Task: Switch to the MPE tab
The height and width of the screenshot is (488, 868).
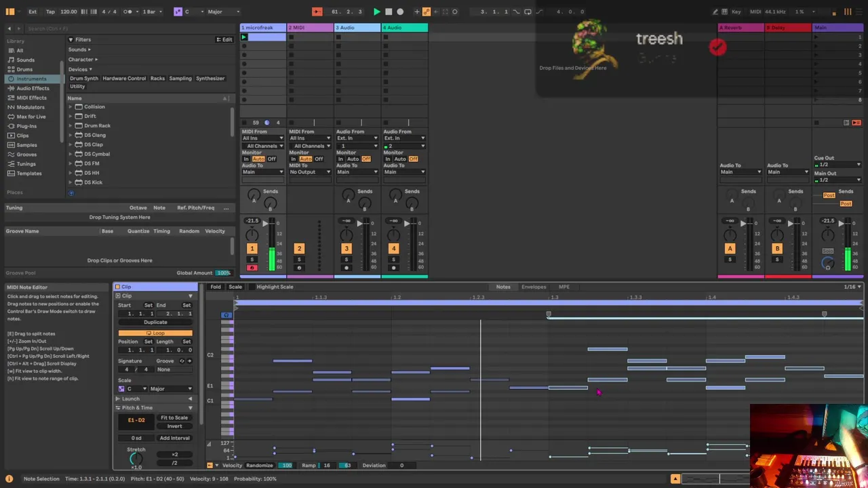Action: (x=564, y=287)
